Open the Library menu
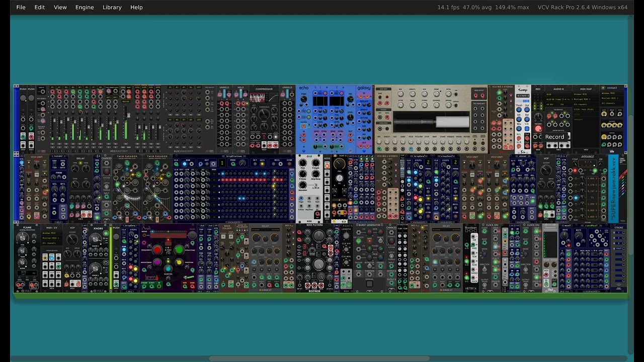Screen dimensions: 644x362 [x=112, y=7]
